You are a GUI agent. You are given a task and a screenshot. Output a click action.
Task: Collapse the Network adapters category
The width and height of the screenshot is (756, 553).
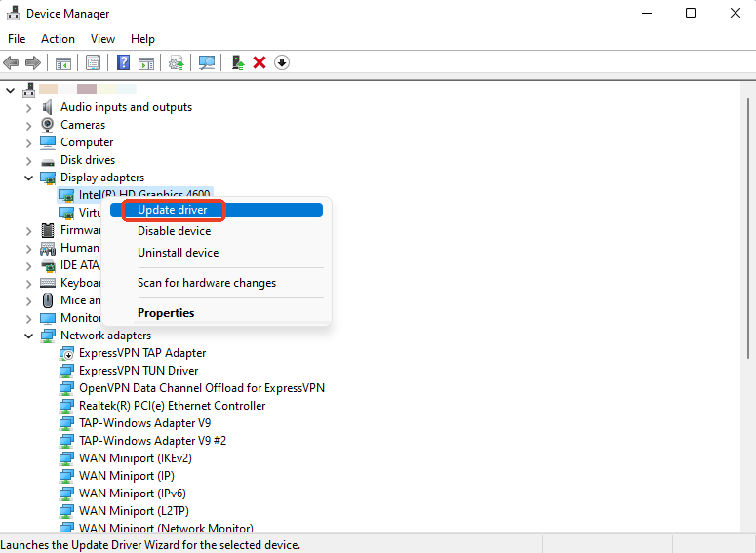coord(28,336)
